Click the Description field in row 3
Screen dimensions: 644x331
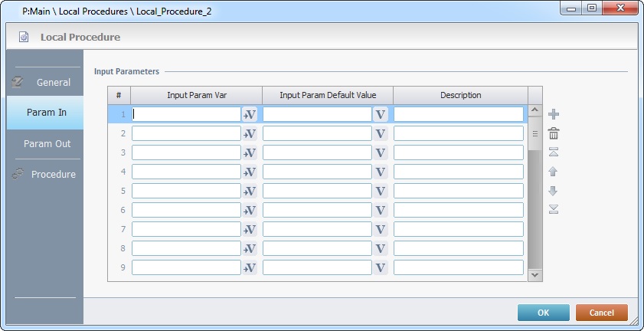pyautogui.click(x=458, y=152)
